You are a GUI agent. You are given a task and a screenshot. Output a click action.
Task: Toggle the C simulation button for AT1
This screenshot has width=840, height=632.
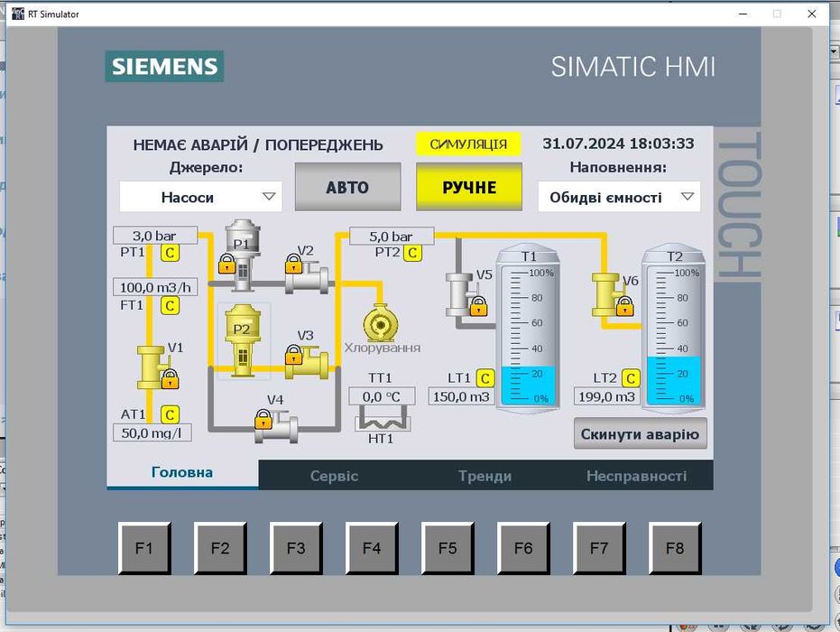pos(170,414)
